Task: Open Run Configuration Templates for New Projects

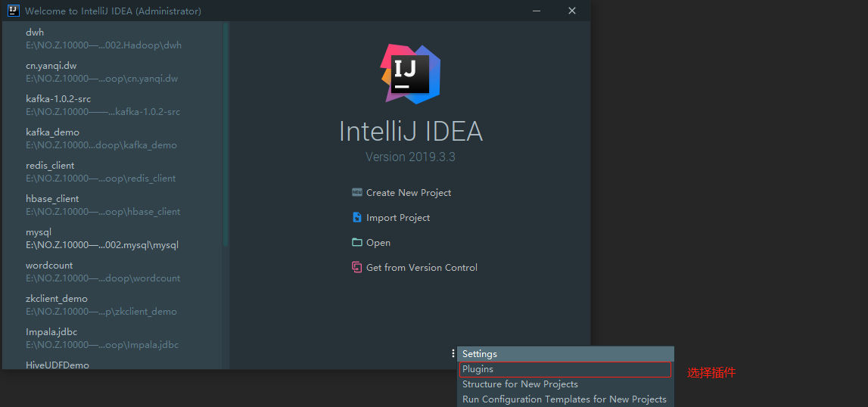Action: [565, 399]
